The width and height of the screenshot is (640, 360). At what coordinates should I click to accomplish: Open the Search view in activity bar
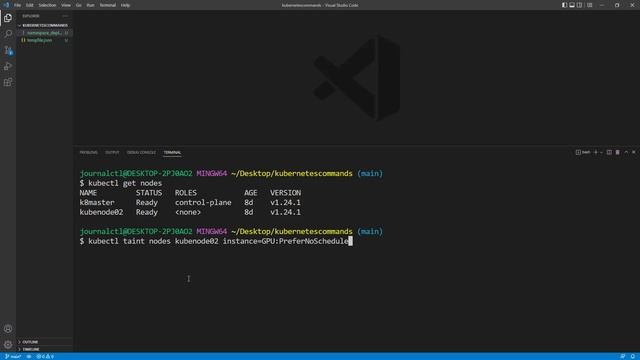8,34
